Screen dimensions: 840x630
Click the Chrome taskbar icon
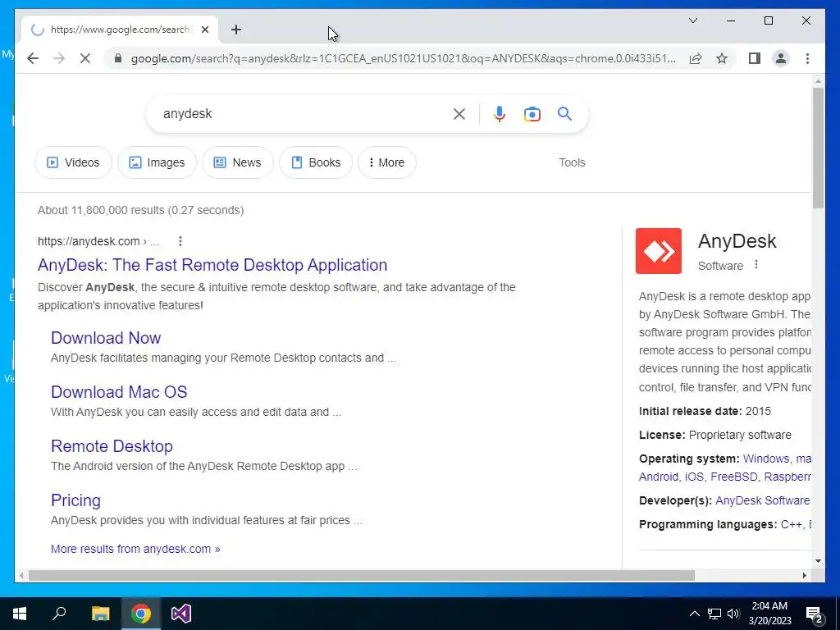click(x=141, y=614)
